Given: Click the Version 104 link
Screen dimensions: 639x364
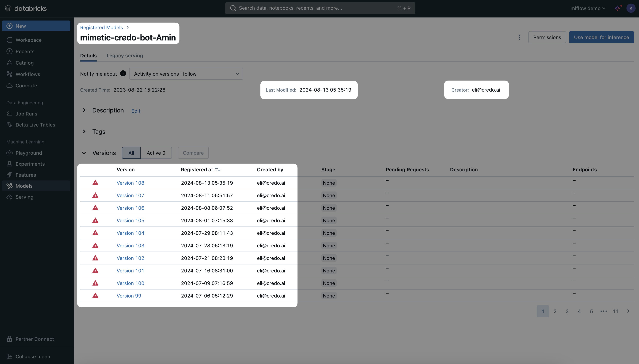Looking at the screenshot, I should point(130,233).
